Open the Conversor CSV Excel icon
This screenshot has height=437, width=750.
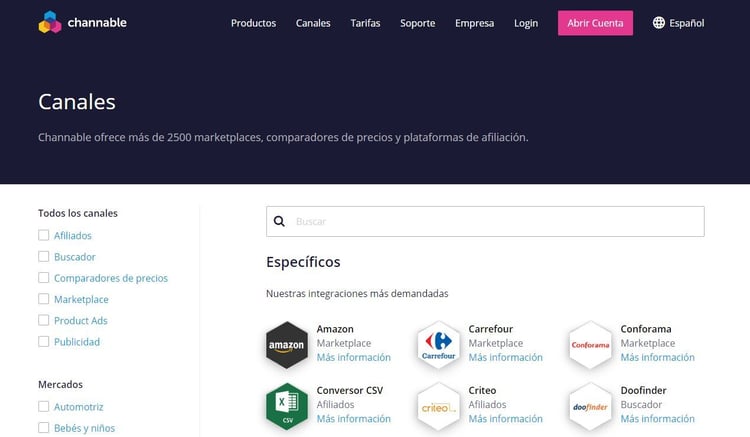coord(287,406)
